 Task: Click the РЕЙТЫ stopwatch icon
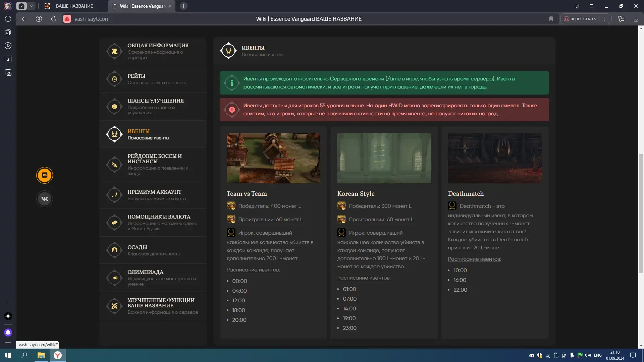114,79
